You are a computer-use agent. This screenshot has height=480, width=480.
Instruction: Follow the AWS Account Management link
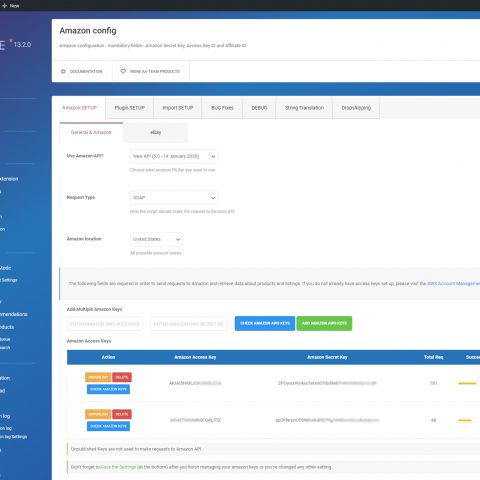coord(454,283)
